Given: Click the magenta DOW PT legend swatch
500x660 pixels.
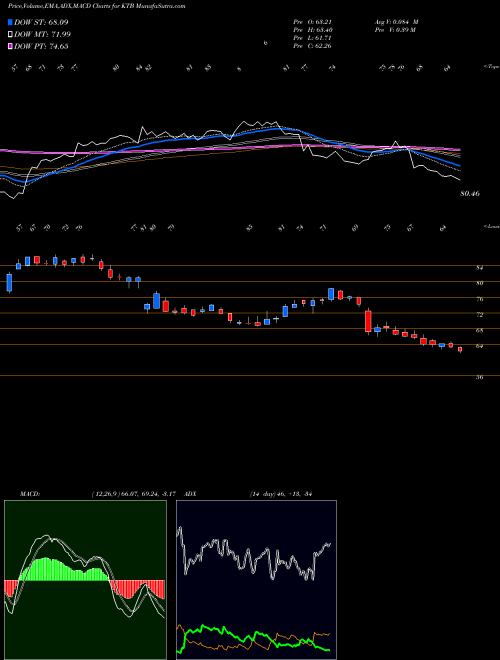Looking at the screenshot, I should point(10,46).
